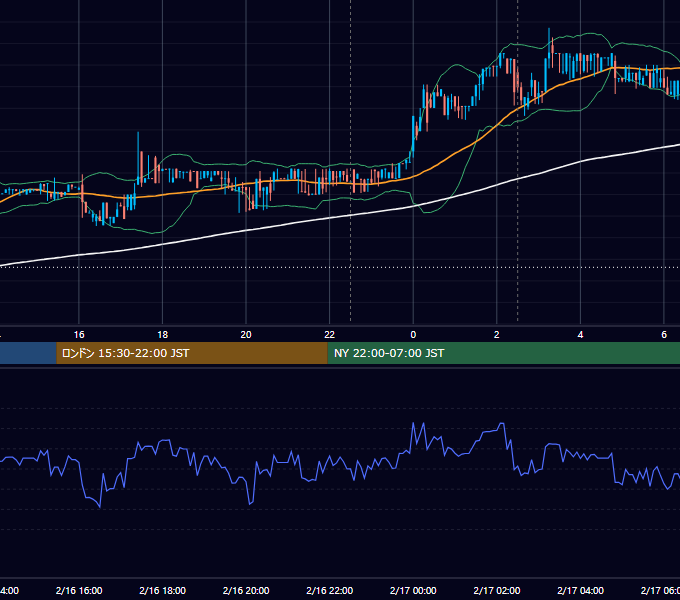Click the NY 22:00-07:00 JST session bar
Viewport: 680px width, 600px height.
pyautogui.click(x=503, y=353)
